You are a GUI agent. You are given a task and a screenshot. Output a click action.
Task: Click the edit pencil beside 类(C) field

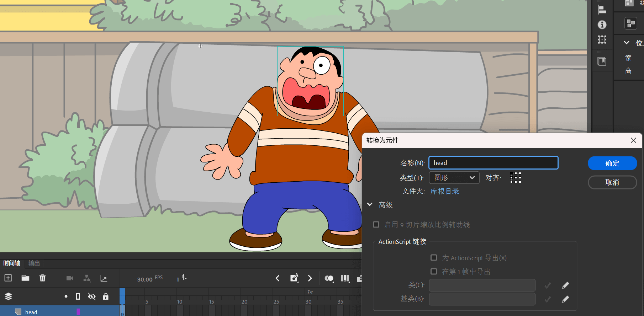click(565, 285)
